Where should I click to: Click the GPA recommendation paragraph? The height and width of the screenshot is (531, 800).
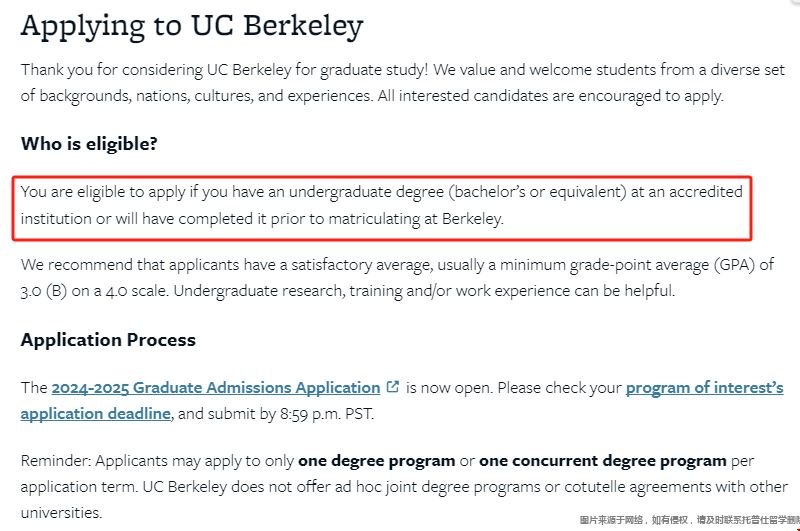pos(397,277)
